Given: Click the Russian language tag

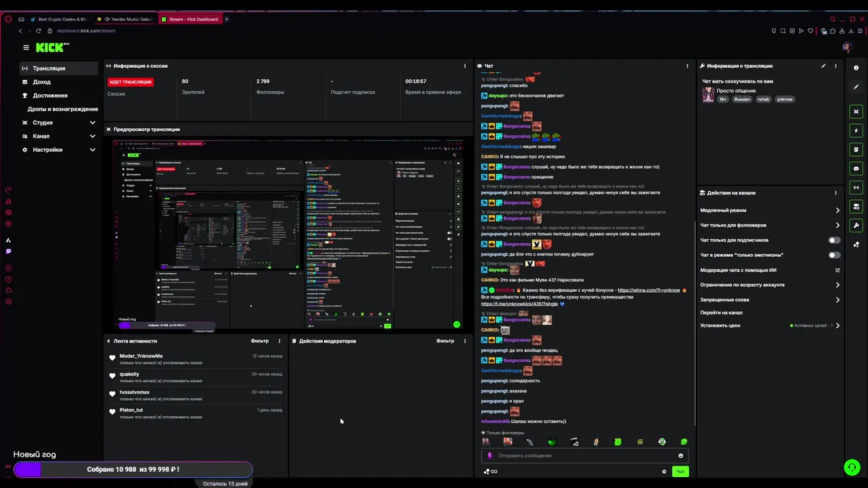Looking at the screenshot, I should click(x=742, y=99).
